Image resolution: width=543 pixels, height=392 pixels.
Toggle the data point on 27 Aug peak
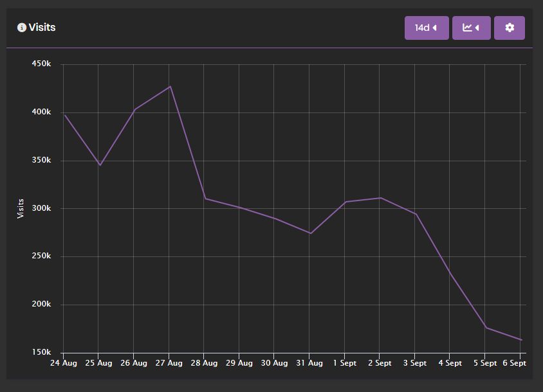pyautogui.click(x=169, y=86)
